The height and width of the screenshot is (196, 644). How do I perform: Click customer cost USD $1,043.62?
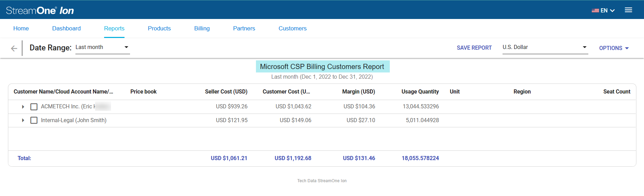point(293,107)
